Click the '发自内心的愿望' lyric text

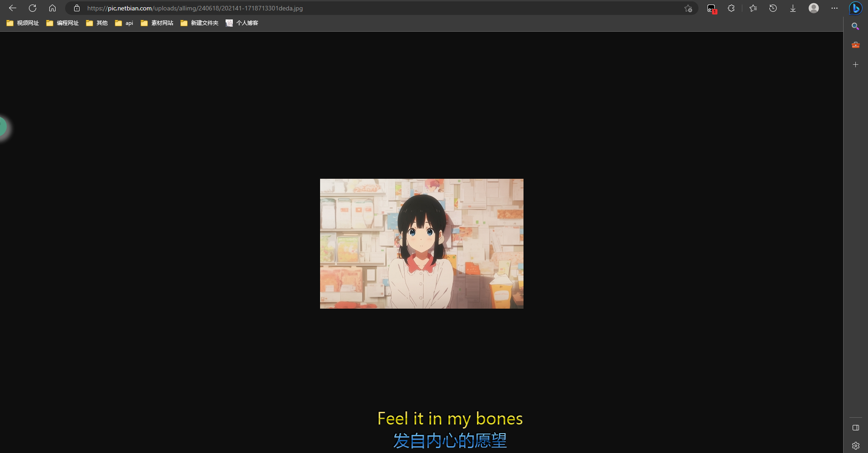point(450,440)
